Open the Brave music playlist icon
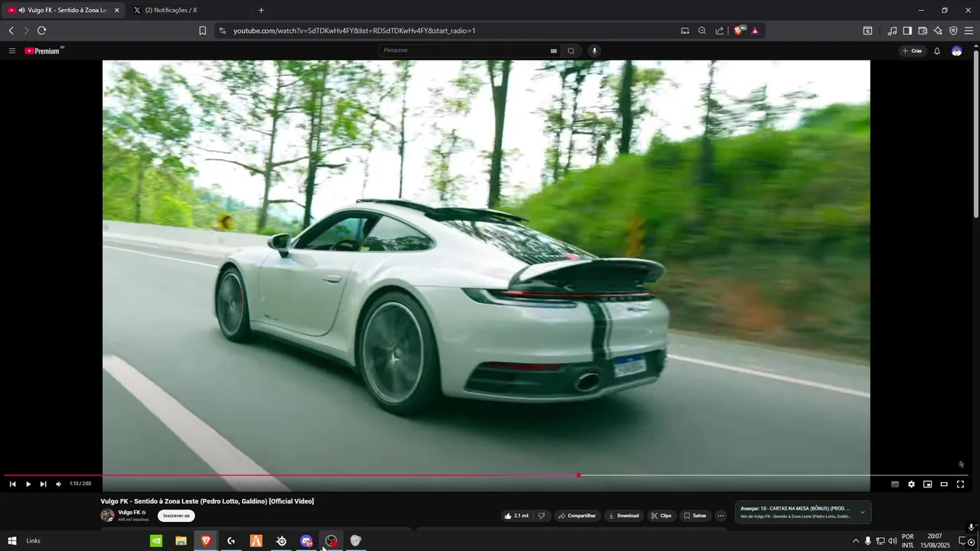Viewport: 980px width, 551px height. tap(892, 31)
